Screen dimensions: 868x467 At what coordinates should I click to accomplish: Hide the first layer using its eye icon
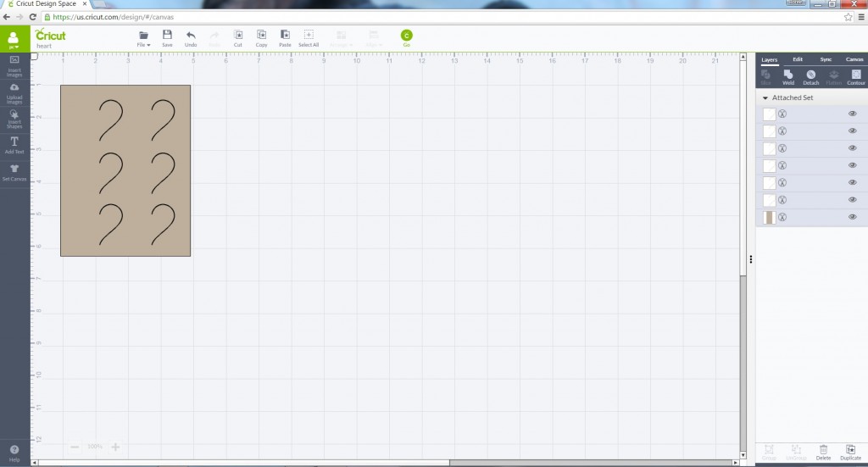point(853,114)
